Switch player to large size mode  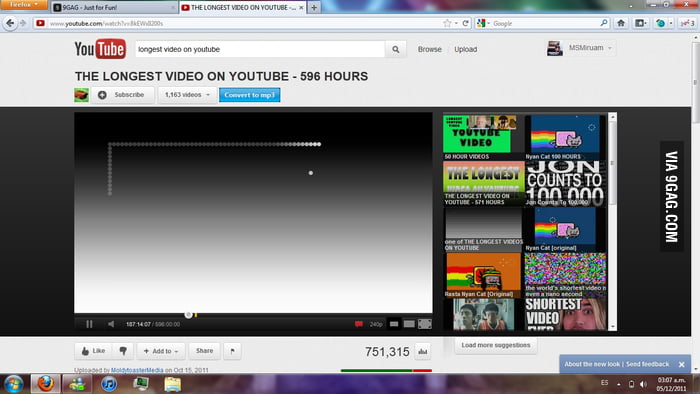pyautogui.click(x=409, y=324)
